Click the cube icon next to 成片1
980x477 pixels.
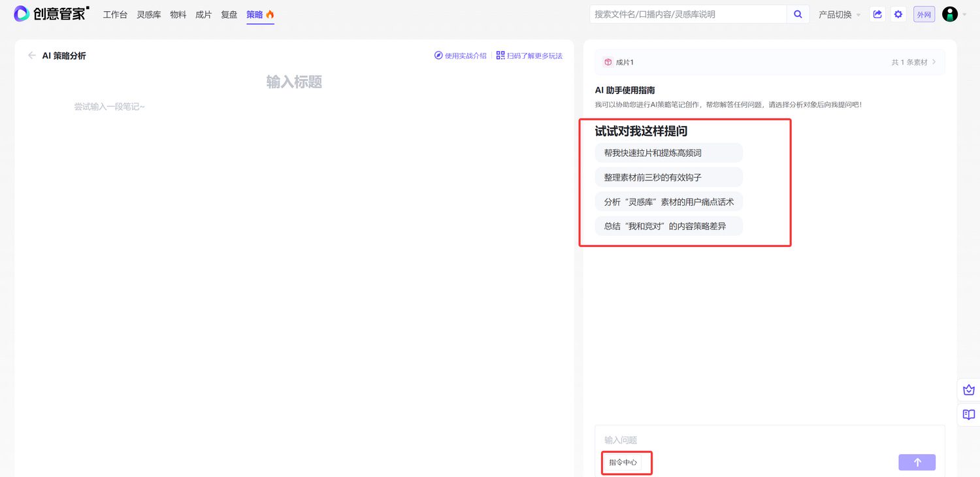pyautogui.click(x=608, y=62)
